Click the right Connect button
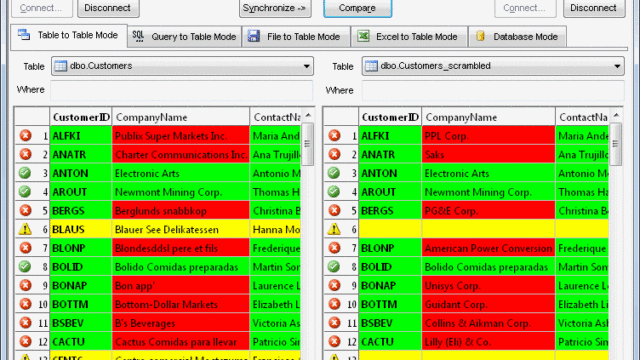The height and width of the screenshot is (360, 640). pos(525,8)
